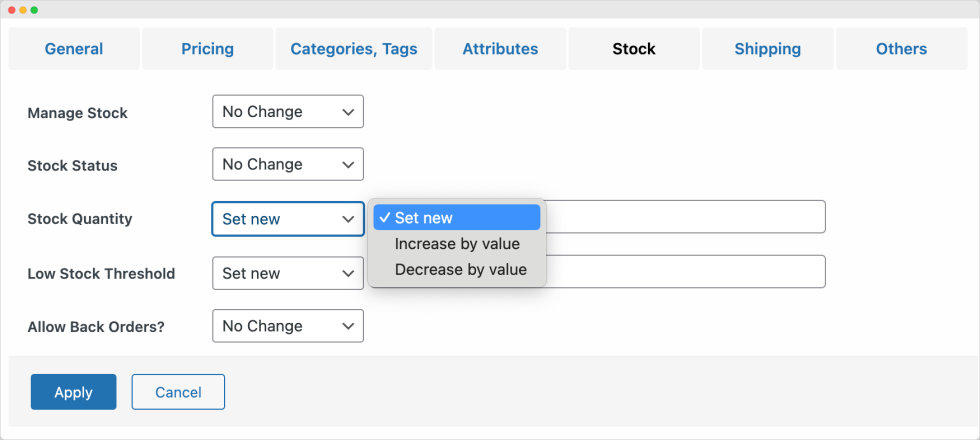
Task: Open the Stock Status dropdown
Action: click(x=288, y=164)
